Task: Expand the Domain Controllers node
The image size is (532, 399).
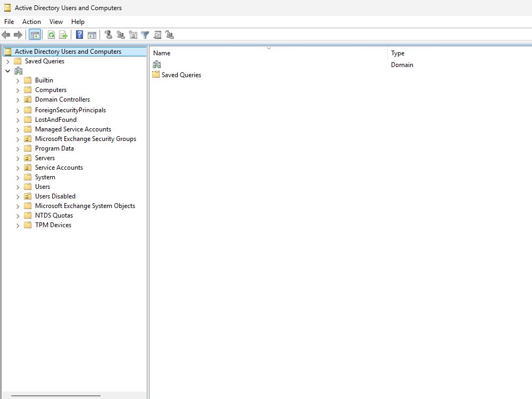Action: pyautogui.click(x=18, y=100)
